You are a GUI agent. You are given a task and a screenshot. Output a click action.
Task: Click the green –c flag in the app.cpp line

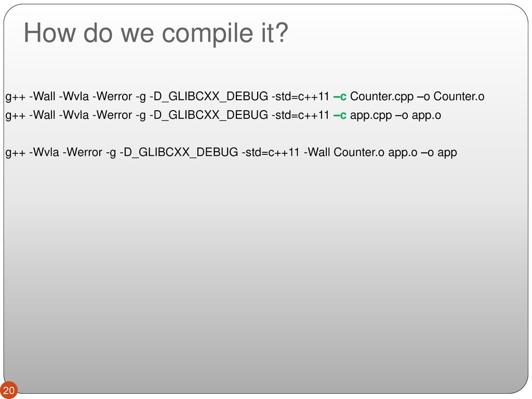pos(340,115)
